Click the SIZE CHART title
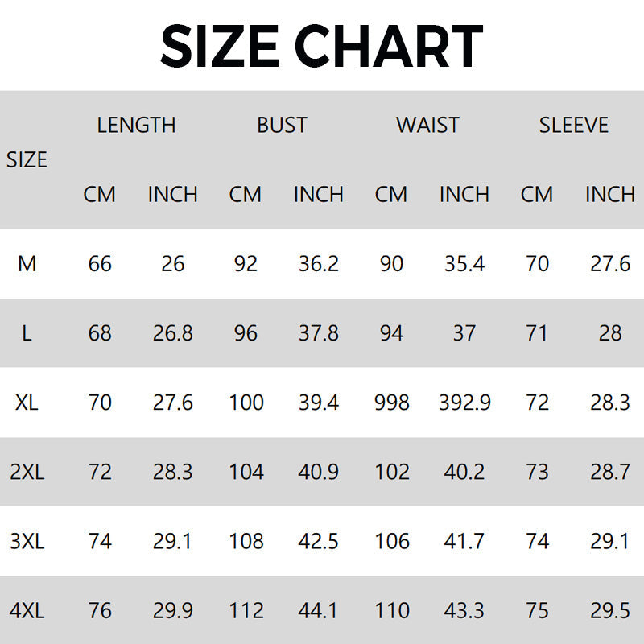The width and height of the screenshot is (644, 644). 321,45
